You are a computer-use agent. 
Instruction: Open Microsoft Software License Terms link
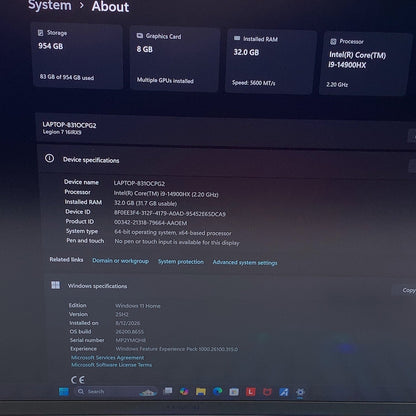click(x=111, y=365)
